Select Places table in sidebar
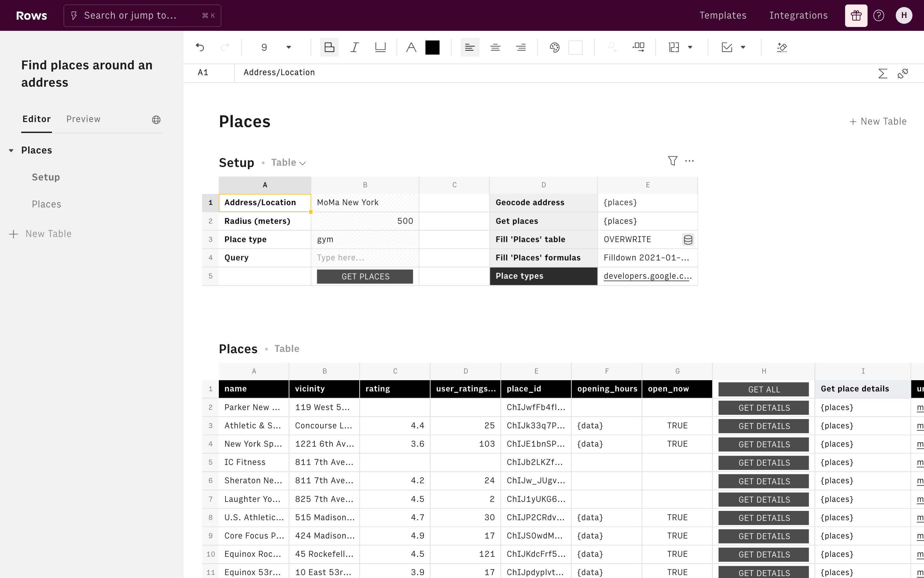 [x=47, y=204]
